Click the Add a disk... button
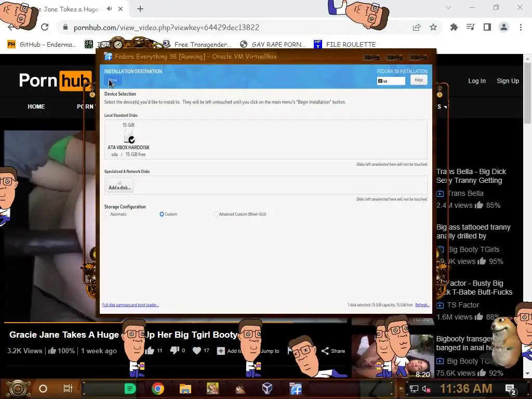The image size is (532, 399). pyautogui.click(x=119, y=185)
